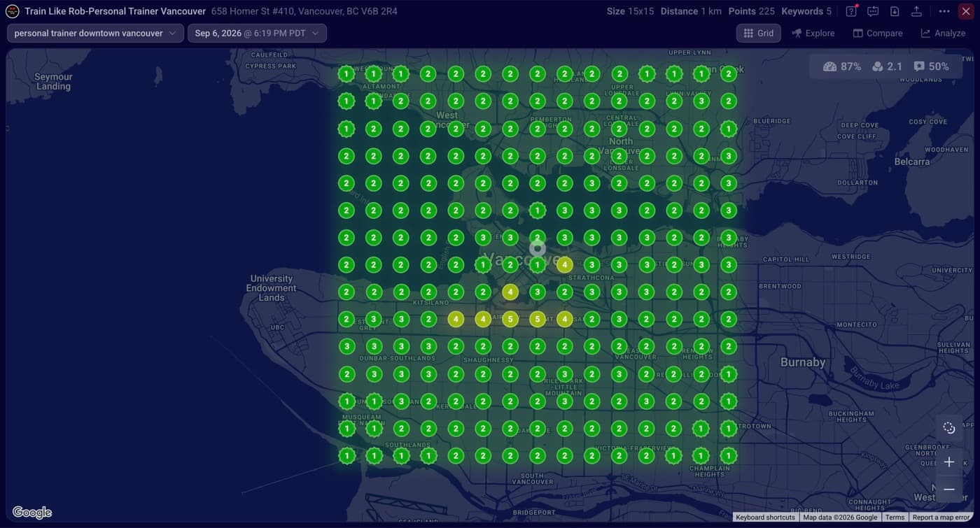Click the 'Map data ©2026 Google' text
The height and width of the screenshot is (528, 980).
click(x=840, y=518)
